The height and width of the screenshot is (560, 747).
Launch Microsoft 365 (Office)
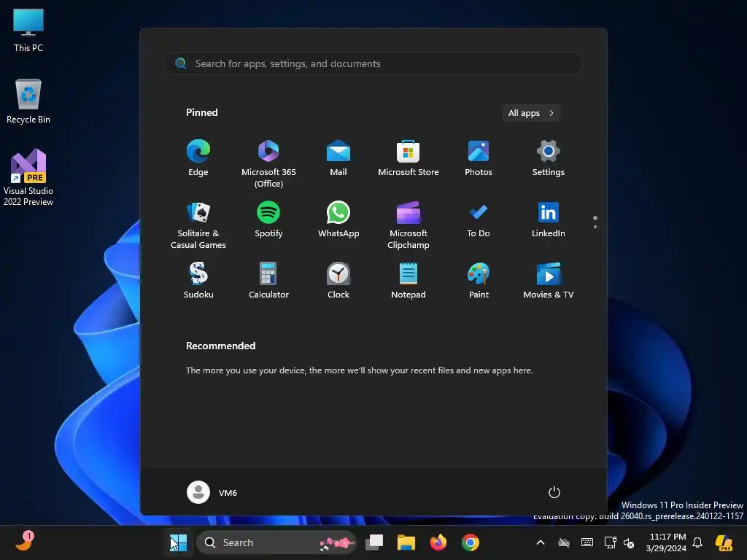tap(268, 163)
